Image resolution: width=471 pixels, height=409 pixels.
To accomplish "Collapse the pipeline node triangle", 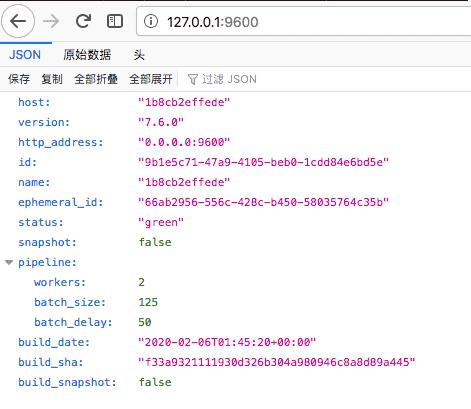I will (9, 262).
